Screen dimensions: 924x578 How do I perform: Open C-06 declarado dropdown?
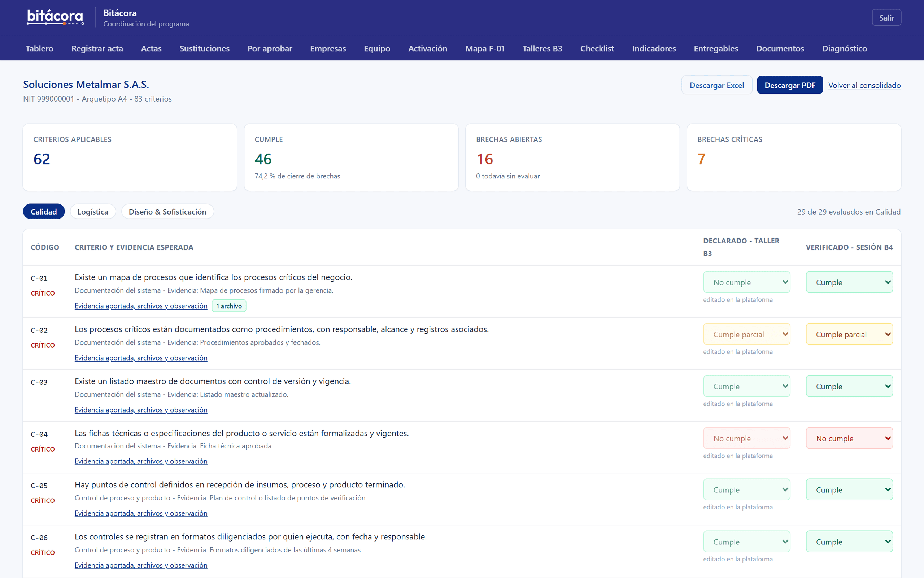pos(746,541)
